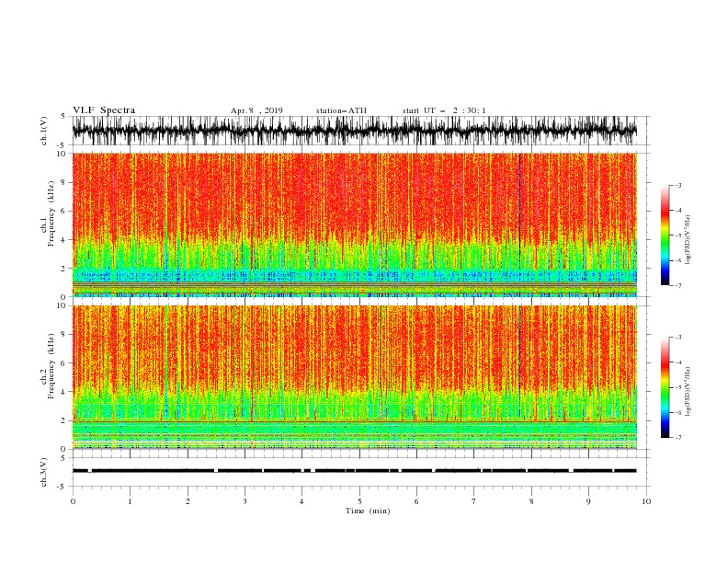Click the ch.2 frequency tick label "4"
This screenshot has width=728, height=563.
tap(65, 392)
